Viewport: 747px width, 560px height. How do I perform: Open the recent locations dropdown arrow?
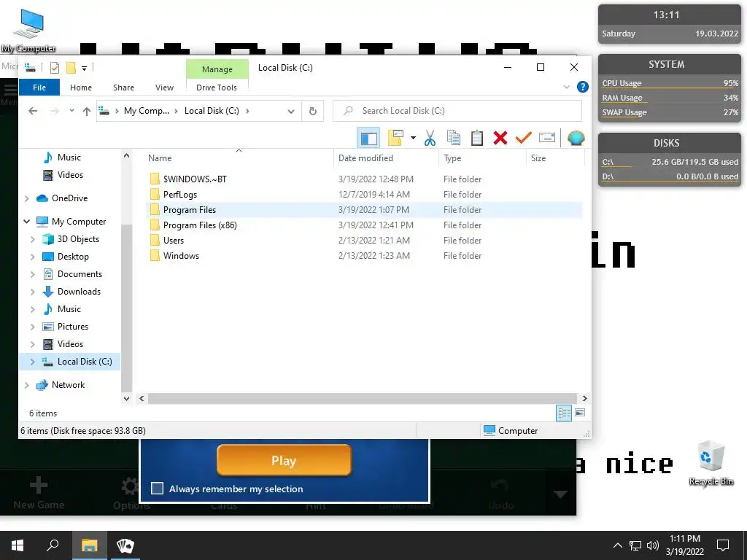pyautogui.click(x=71, y=111)
